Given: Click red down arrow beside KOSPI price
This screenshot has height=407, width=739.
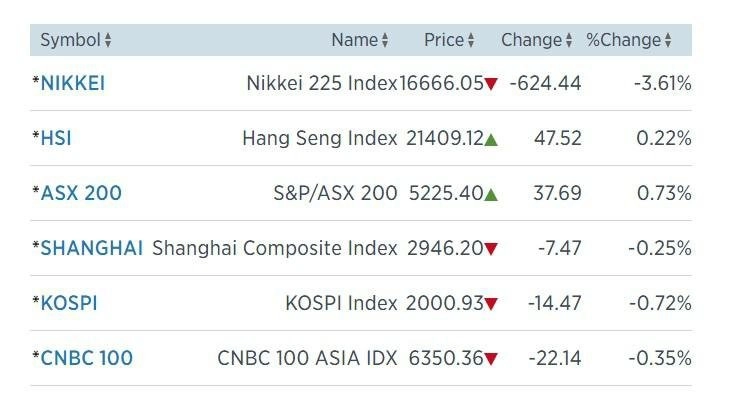Looking at the screenshot, I should tap(491, 304).
